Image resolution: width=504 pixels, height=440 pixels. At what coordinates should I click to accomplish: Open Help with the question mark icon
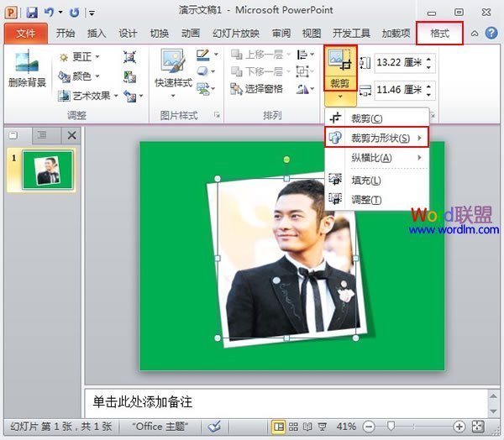[491, 34]
